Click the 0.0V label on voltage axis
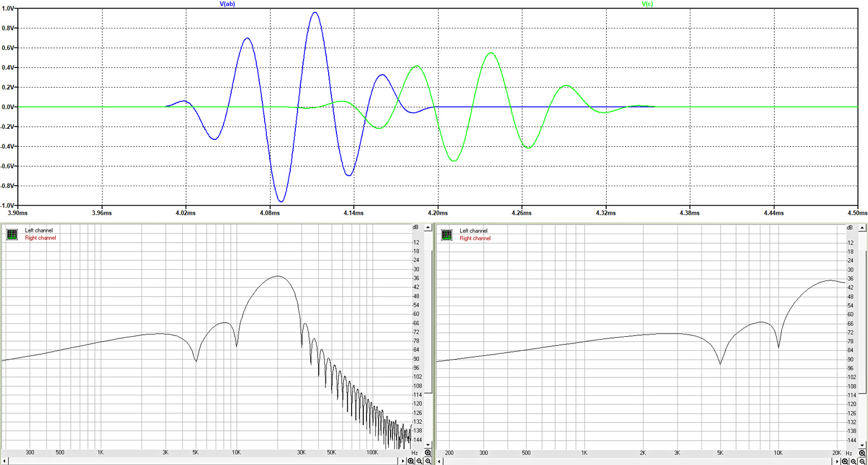 click(x=8, y=107)
